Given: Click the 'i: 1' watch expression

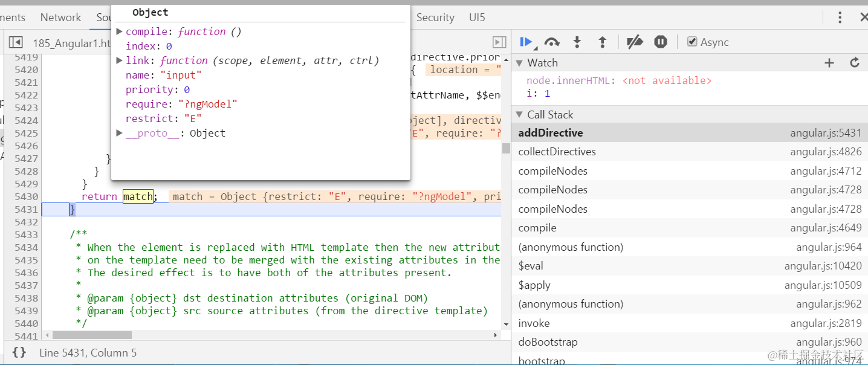Looking at the screenshot, I should tap(538, 94).
